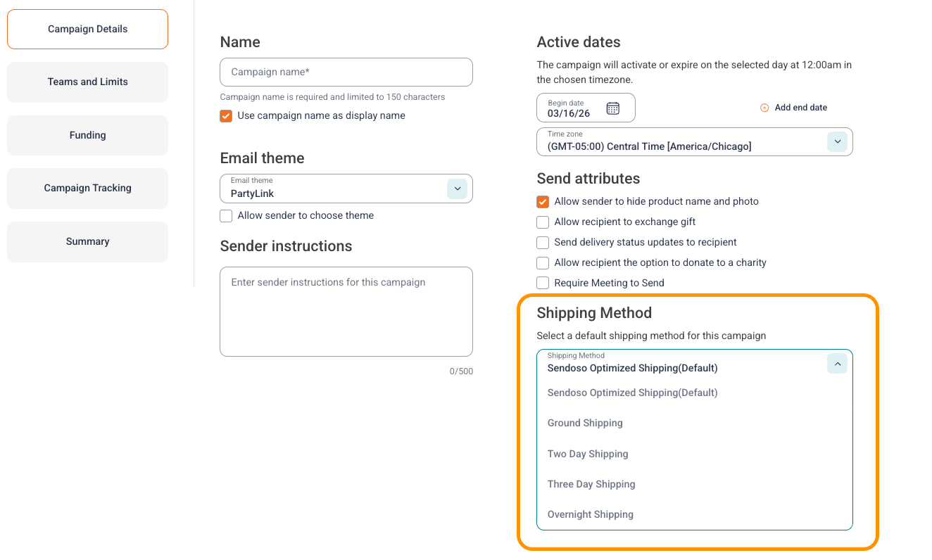
Task: Enable Allow sender to choose theme
Action: 226,216
